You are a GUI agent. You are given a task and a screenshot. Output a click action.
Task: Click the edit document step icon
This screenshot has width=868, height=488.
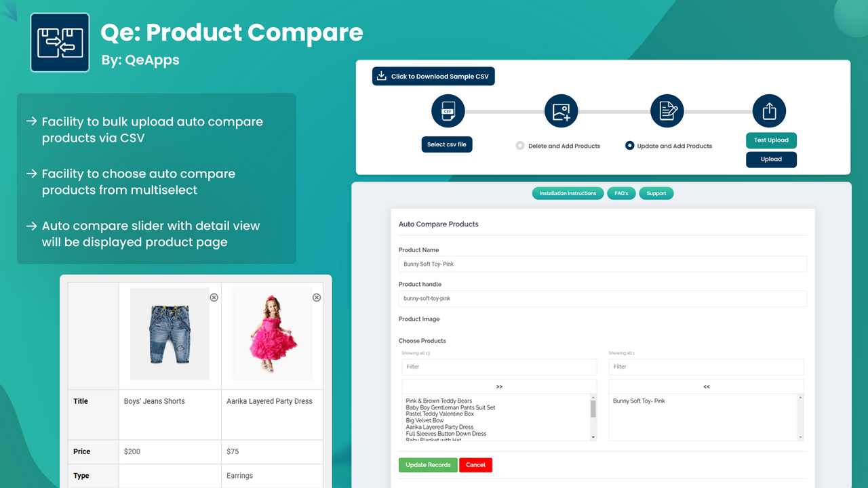[667, 110]
